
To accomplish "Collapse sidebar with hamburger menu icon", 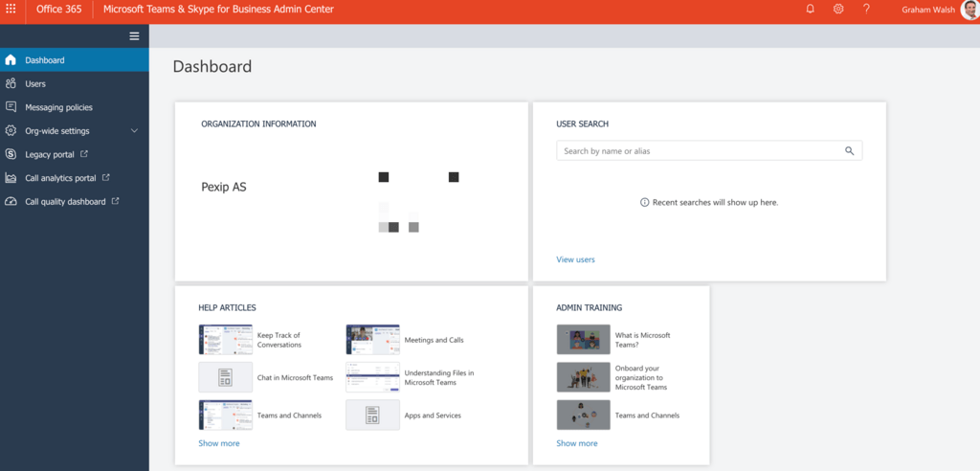I will [x=134, y=36].
